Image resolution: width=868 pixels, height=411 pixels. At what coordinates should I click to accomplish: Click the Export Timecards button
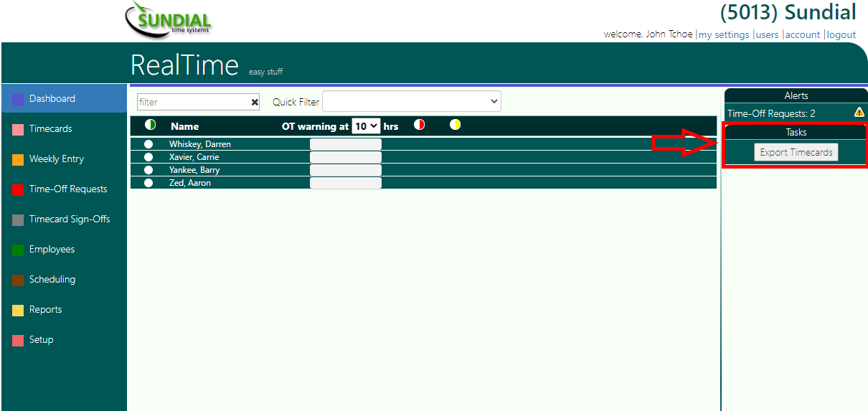pos(796,152)
